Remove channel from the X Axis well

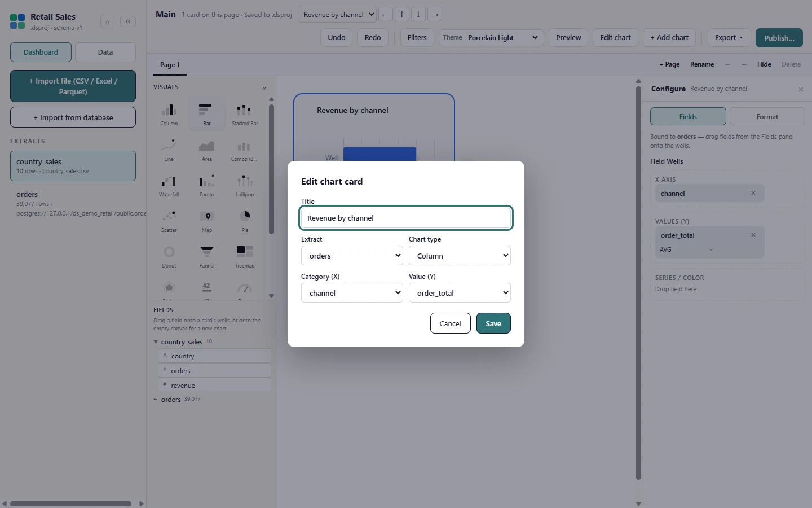click(753, 193)
